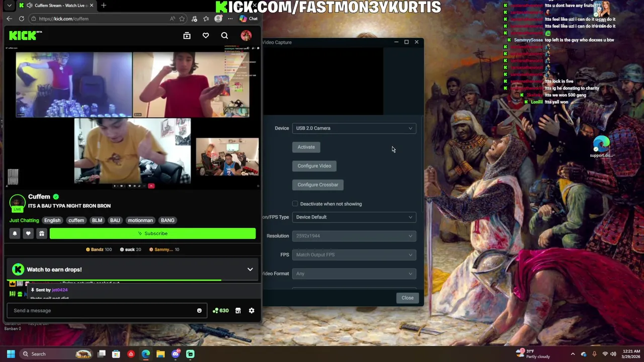Select the BANG tag
Viewport: 644px width, 362px height.
pos(168,220)
